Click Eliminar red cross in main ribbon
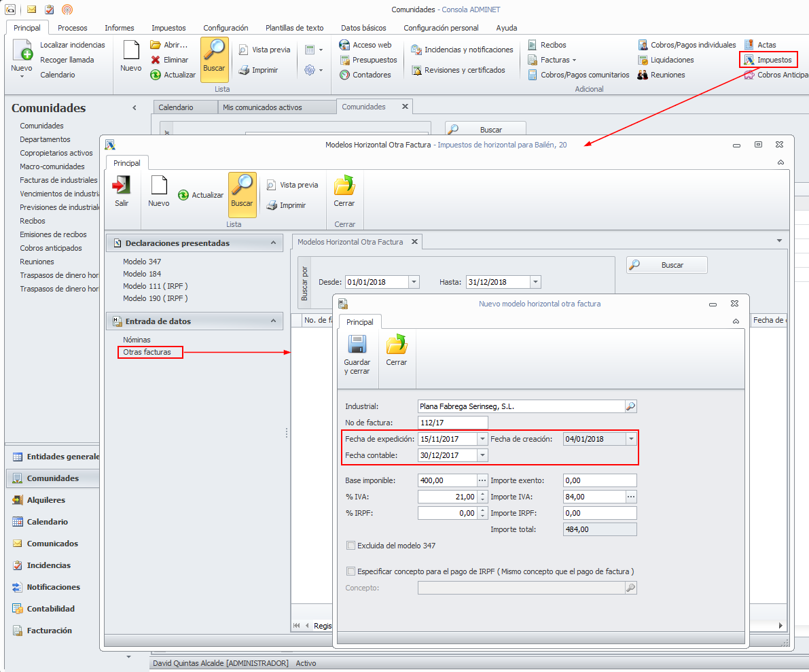Screen dimensions: 809x672 click(x=156, y=60)
